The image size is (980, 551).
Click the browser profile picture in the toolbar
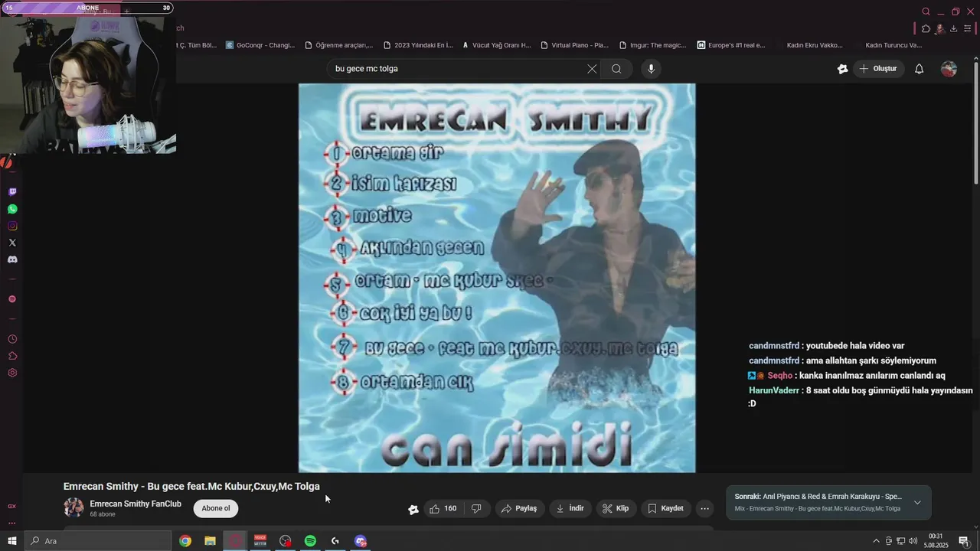click(939, 28)
